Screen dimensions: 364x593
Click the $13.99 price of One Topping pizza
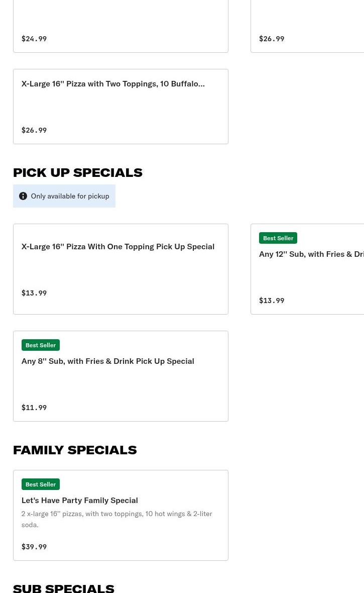tap(34, 293)
